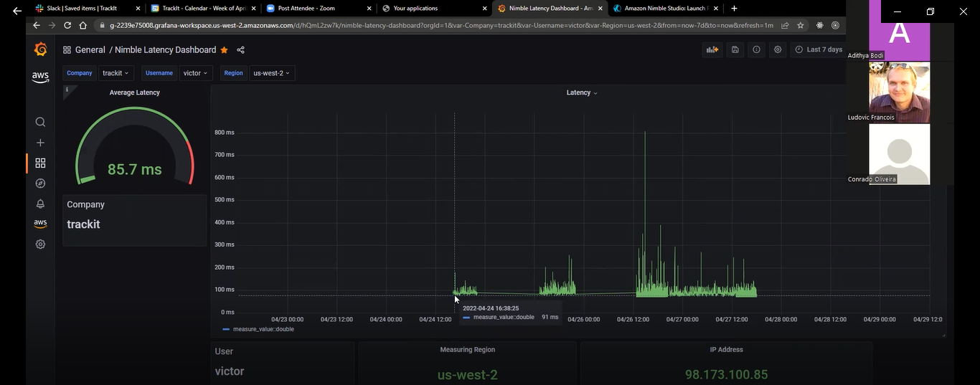The image size is (980, 385).
Task: Click the Nimble Latency Dashboard title
Action: point(165,50)
